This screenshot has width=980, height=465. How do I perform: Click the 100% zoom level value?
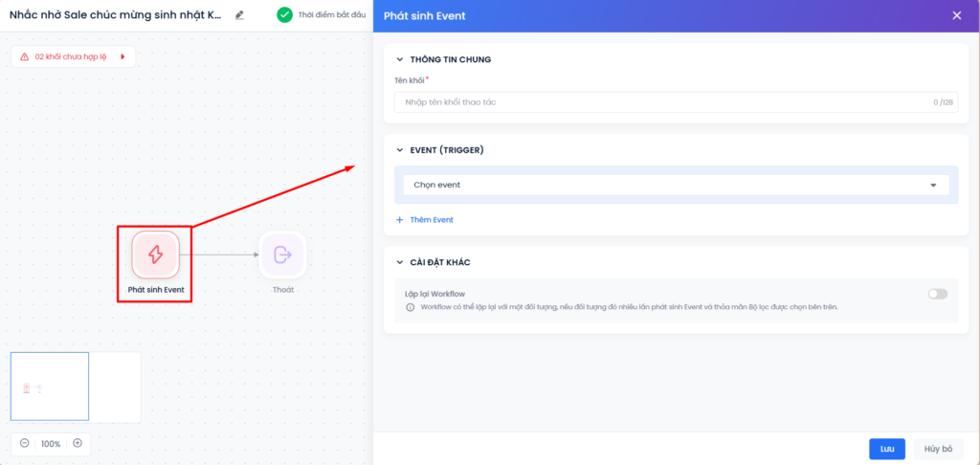click(x=51, y=444)
